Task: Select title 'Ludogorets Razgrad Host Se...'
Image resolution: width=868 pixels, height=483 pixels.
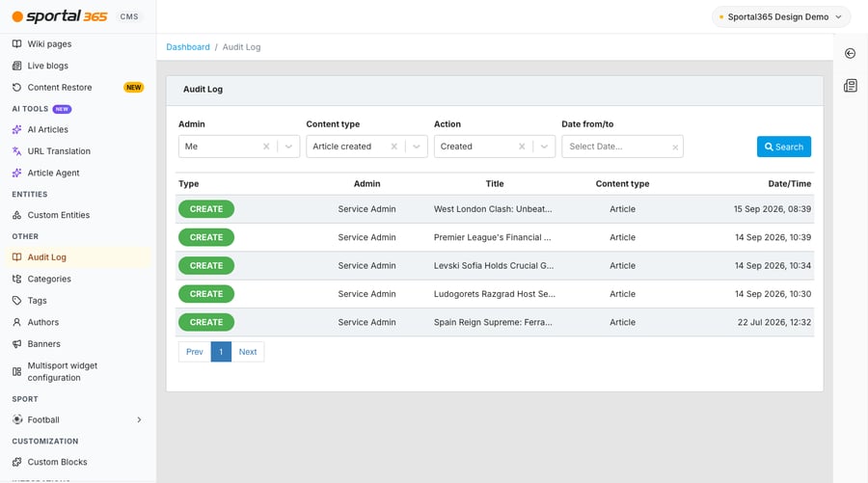Action: [495, 294]
